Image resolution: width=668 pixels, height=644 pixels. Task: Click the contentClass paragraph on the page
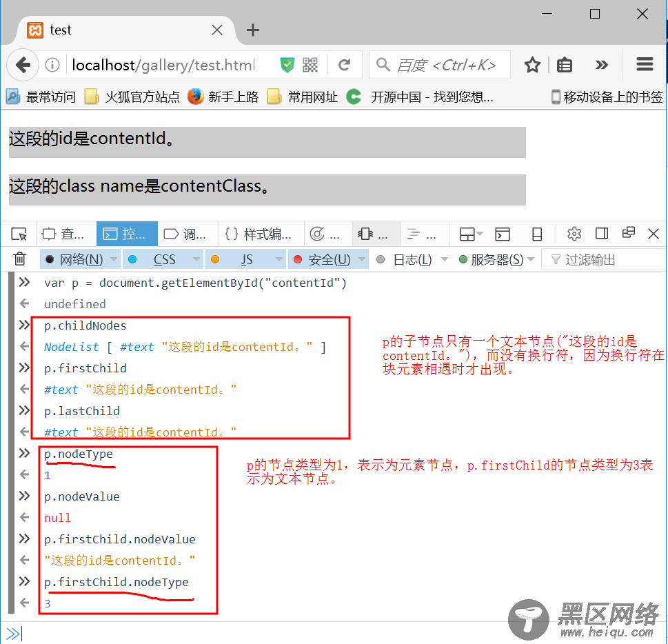[x=267, y=190]
